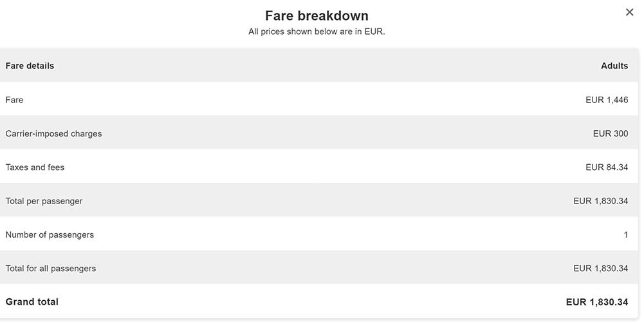Select the Fare details column header

[x=30, y=66]
